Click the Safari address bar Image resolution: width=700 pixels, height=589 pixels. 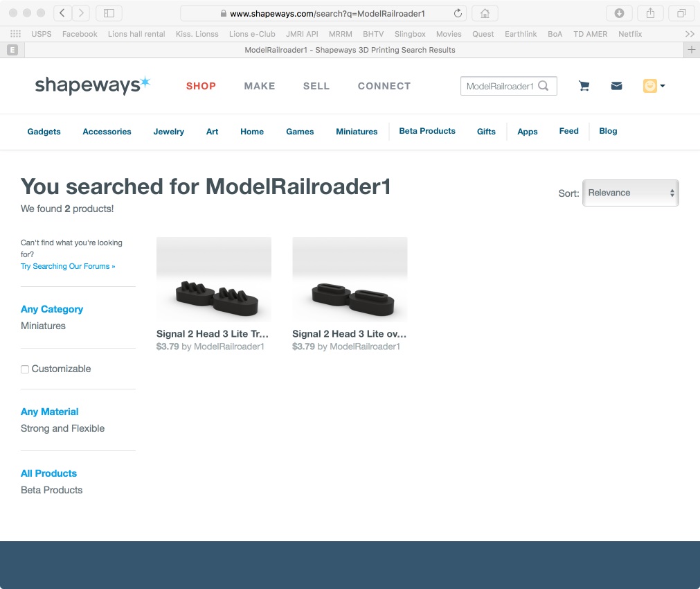click(x=323, y=13)
